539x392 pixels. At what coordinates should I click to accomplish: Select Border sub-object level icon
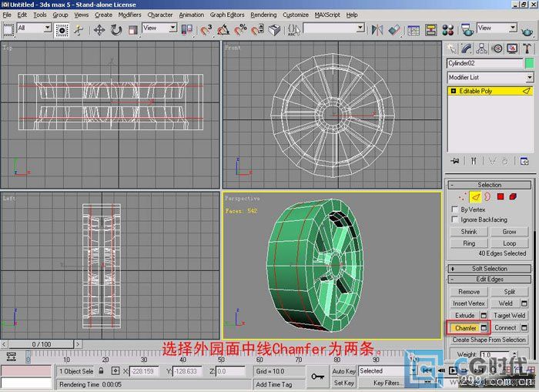pos(487,196)
